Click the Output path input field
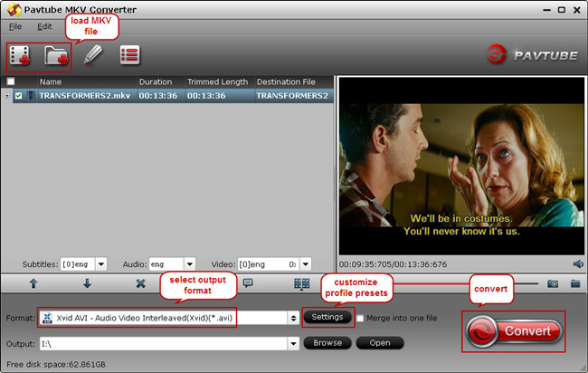 (164, 343)
